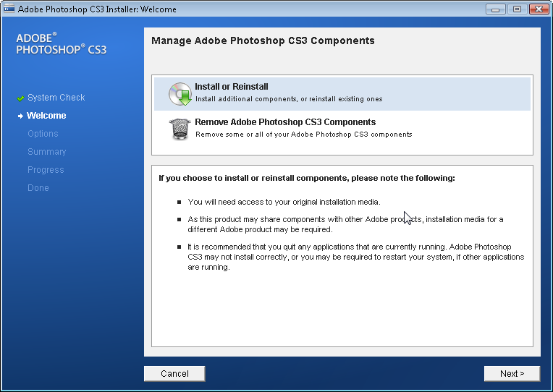
Task: Open the Welcome step in sidebar
Action: [46, 116]
